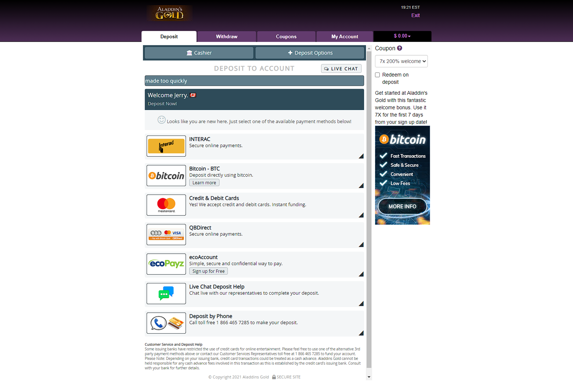Click the 'made too quickly' message bar
The image size is (573, 392).
coord(254,81)
